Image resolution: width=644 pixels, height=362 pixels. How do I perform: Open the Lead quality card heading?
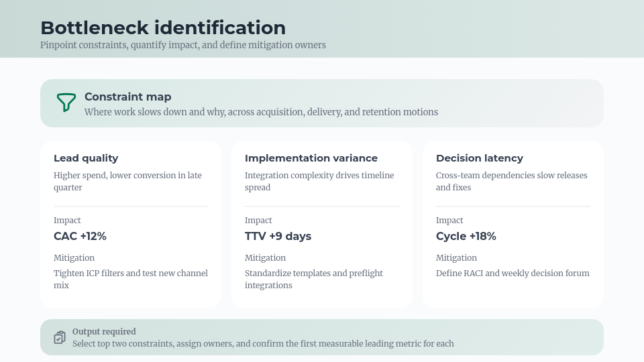tap(86, 158)
